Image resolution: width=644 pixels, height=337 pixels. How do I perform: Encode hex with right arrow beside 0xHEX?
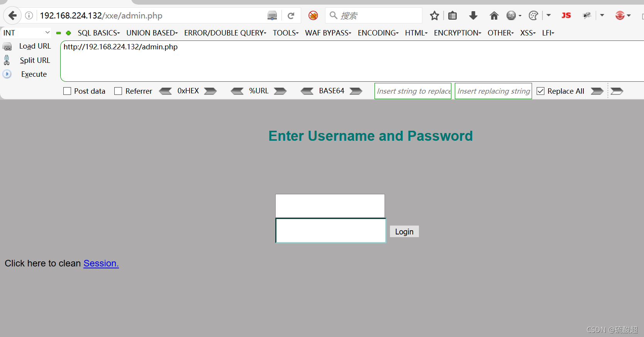210,91
